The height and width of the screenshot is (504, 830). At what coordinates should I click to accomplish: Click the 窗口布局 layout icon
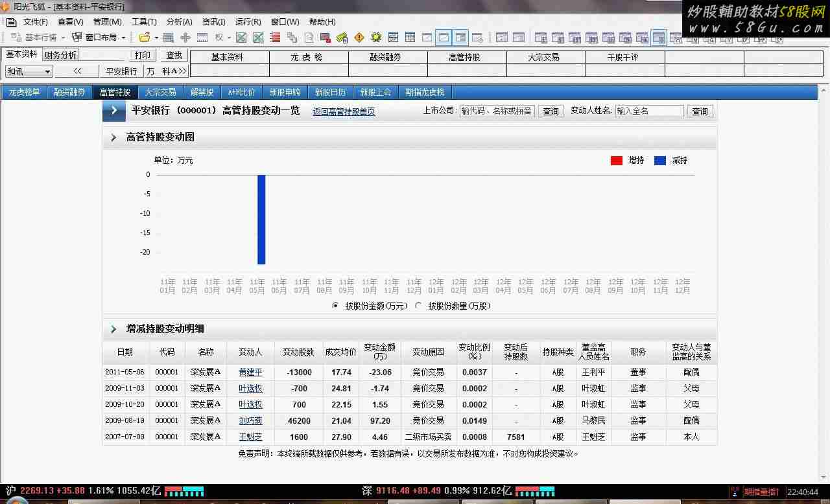77,38
